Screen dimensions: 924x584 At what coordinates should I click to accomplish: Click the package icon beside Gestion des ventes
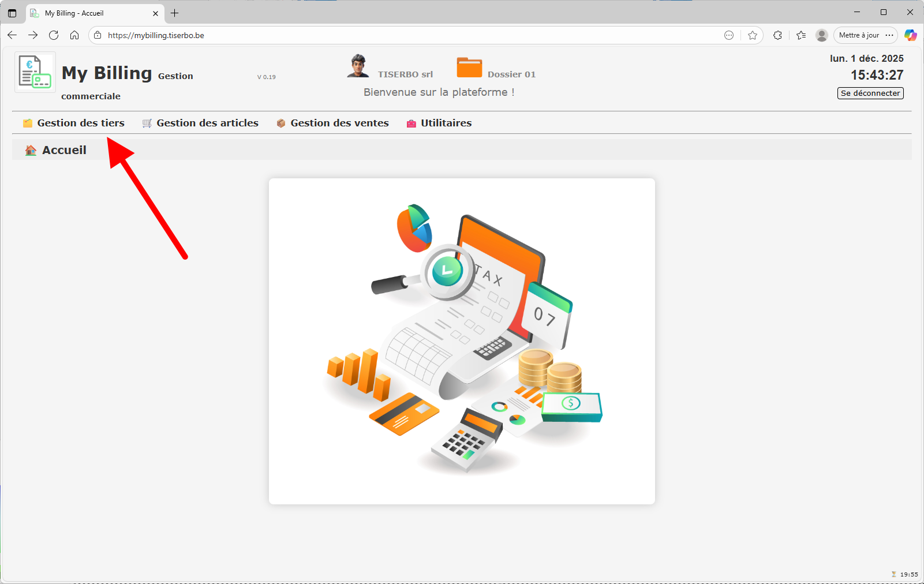tap(281, 122)
